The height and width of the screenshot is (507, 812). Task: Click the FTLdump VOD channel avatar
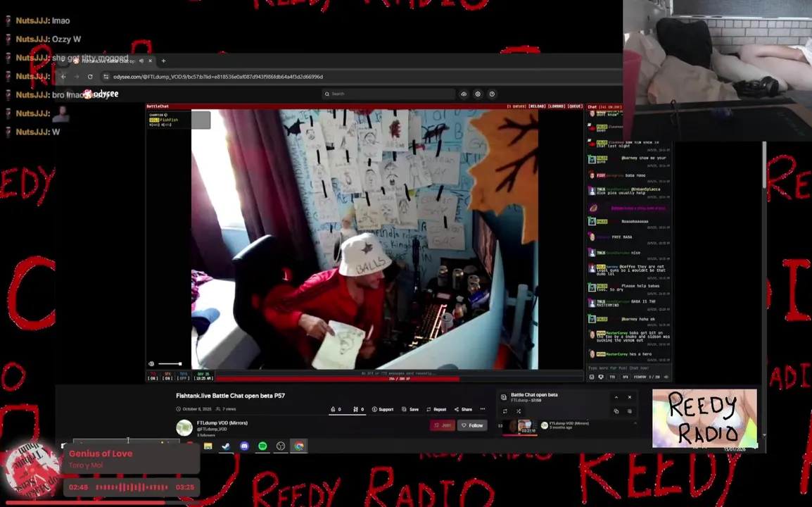[x=184, y=427]
